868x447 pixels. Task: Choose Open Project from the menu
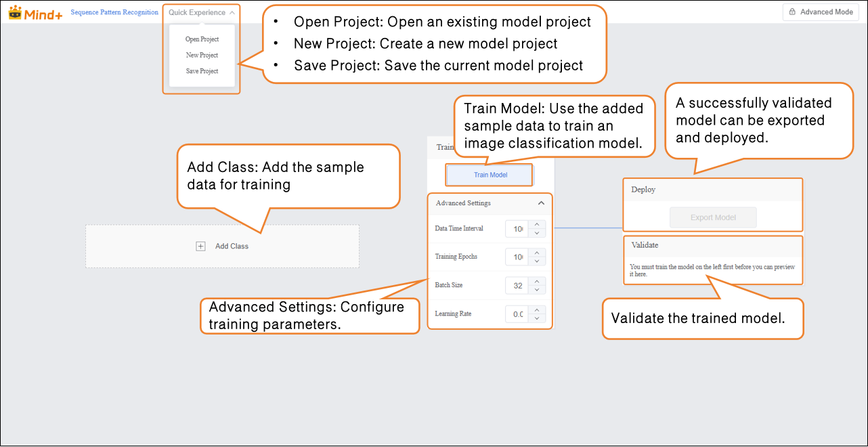coord(202,39)
